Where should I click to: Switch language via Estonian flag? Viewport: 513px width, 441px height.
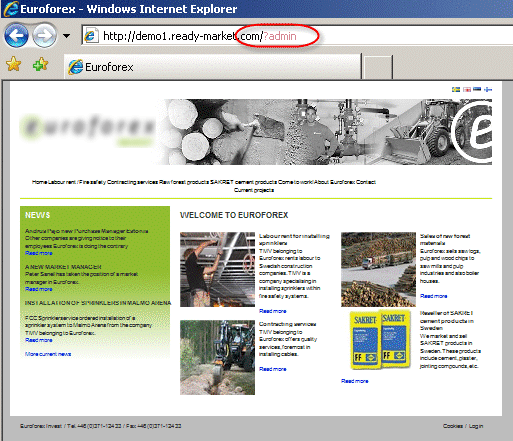coord(477,89)
